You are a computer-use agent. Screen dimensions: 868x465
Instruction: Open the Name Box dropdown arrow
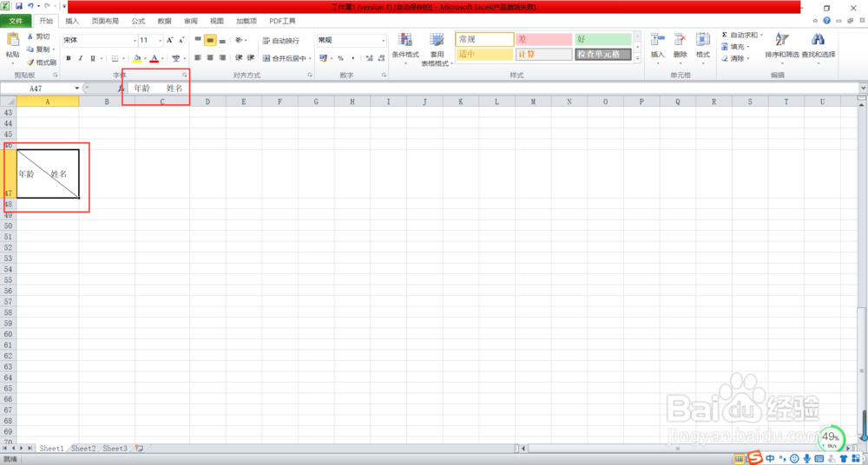(77, 88)
